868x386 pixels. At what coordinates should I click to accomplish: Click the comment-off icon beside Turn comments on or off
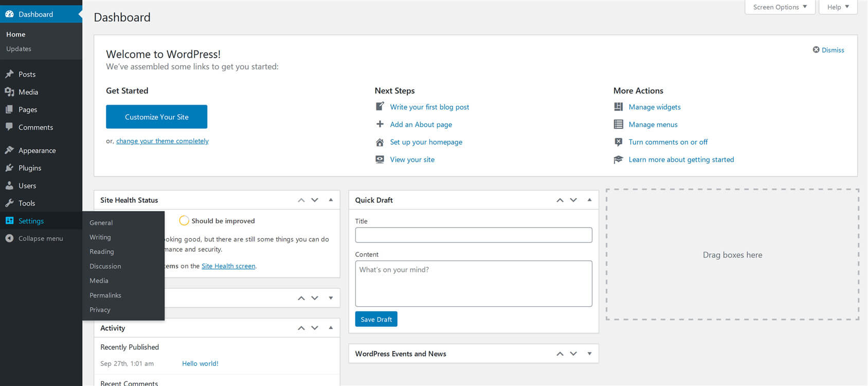619,142
